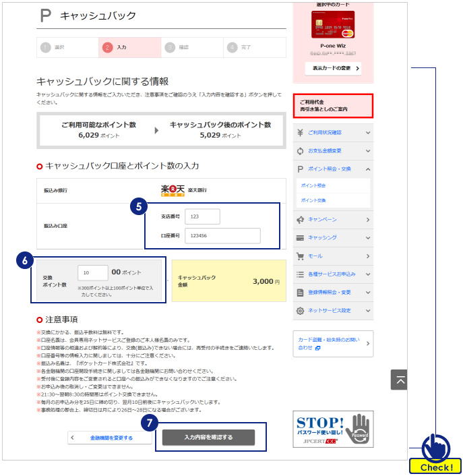Screen dimensions: 463x476
Task: Click the 入力内容を確認する button
Action: coord(208,438)
